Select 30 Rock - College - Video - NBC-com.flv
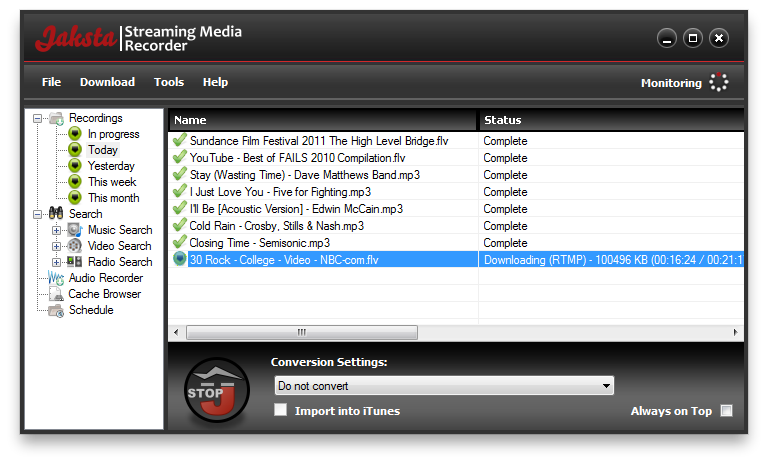 pos(284,260)
